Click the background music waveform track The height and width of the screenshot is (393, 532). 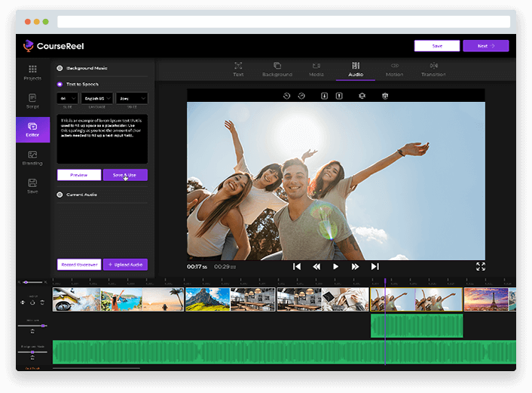point(284,352)
